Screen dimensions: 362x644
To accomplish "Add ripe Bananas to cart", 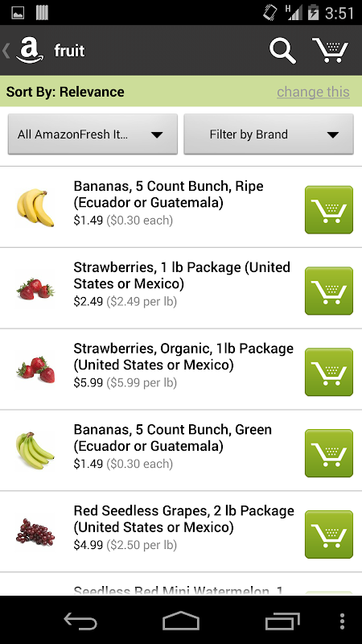I will pyautogui.click(x=329, y=210).
